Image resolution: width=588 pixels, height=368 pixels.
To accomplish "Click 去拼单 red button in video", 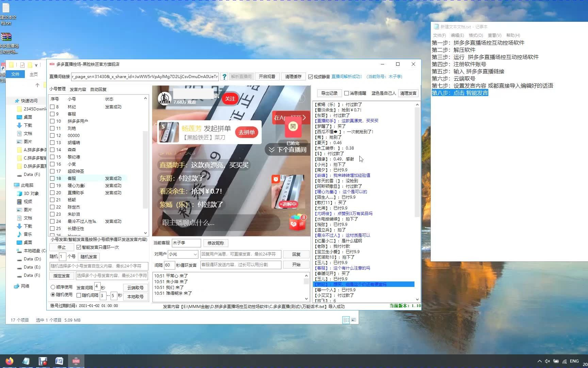I will pos(247,132).
